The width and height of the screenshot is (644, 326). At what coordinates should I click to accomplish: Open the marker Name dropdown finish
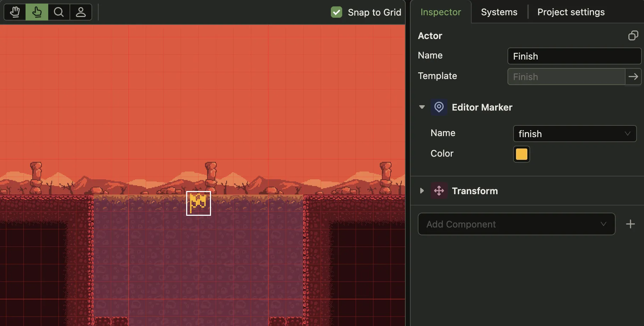tap(574, 134)
